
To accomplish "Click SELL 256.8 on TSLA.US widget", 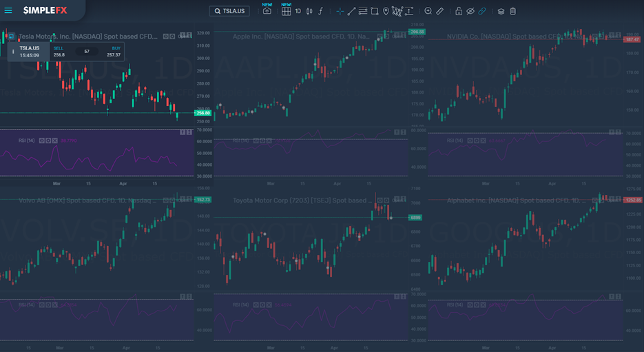I will [x=59, y=52].
